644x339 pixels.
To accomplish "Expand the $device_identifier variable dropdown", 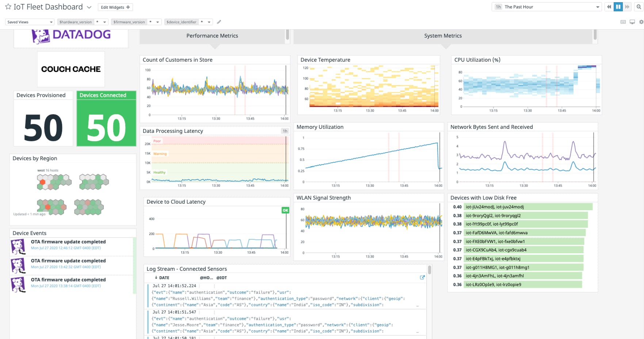I will click(209, 22).
